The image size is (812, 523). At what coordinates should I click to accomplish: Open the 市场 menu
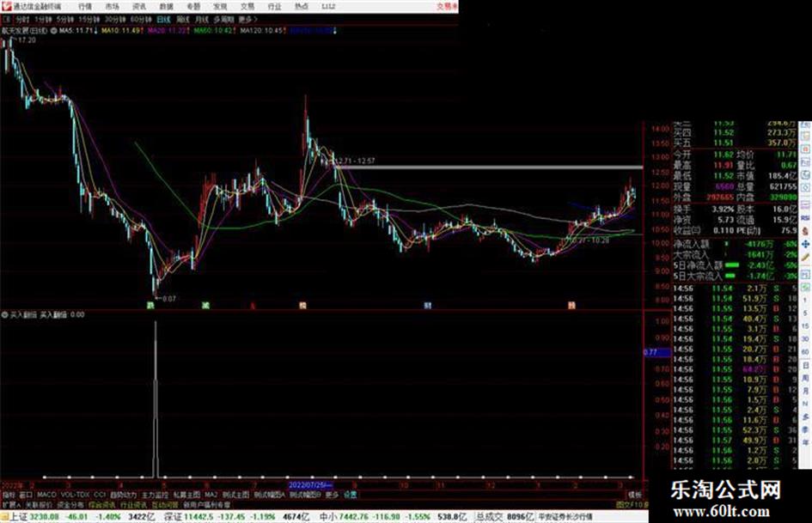pyautogui.click(x=112, y=7)
